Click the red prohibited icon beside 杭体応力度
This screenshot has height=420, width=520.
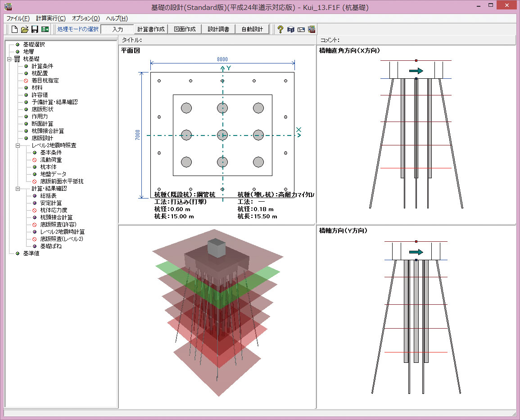pos(35,210)
